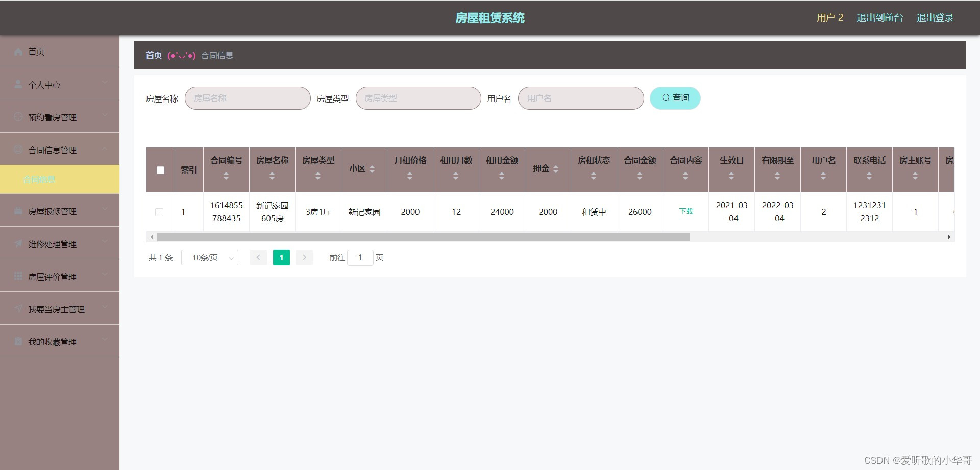Expand the 个人中心 menu
980x470 pixels.
(104, 83)
